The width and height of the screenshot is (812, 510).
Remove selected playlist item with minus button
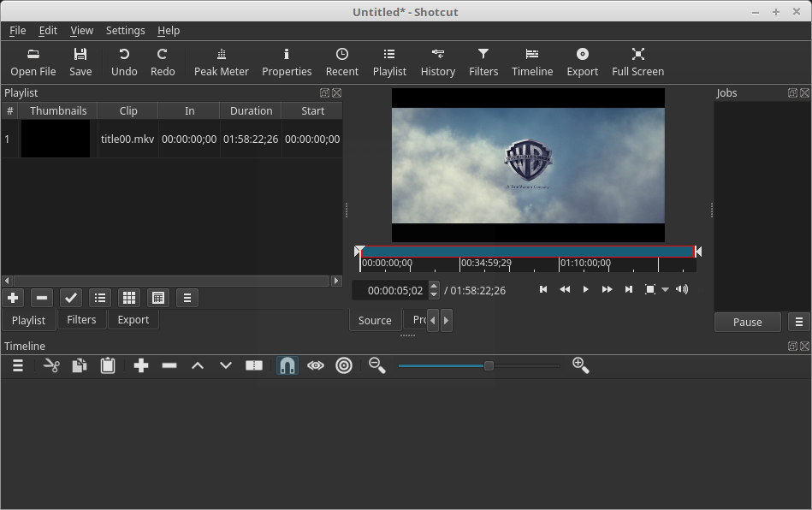(42, 298)
